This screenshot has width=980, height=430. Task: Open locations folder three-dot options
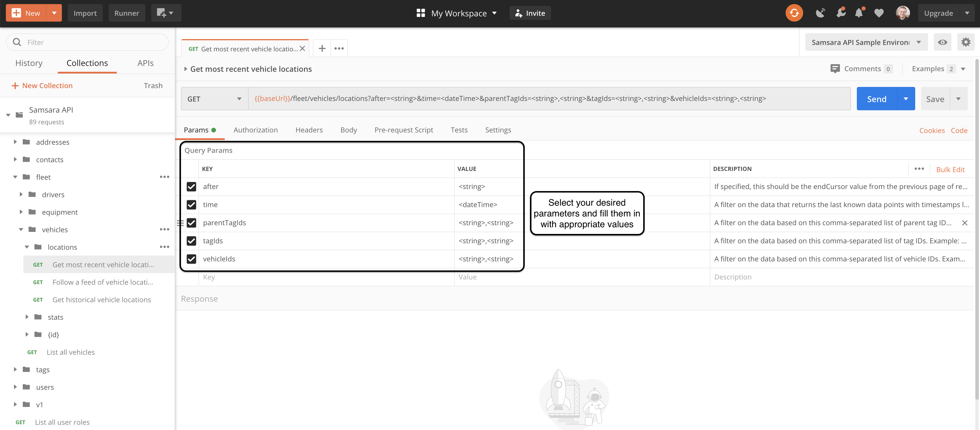164,247
